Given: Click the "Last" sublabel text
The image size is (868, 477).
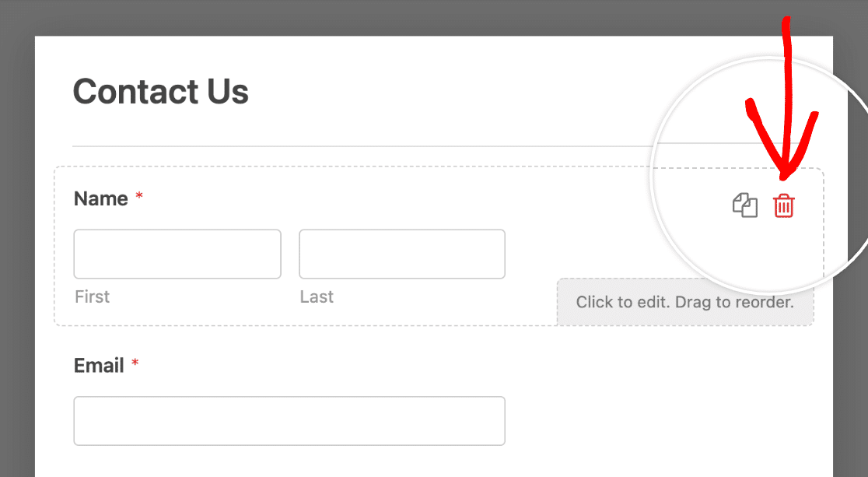Looking at the screenshot, I should click(317, 296).
